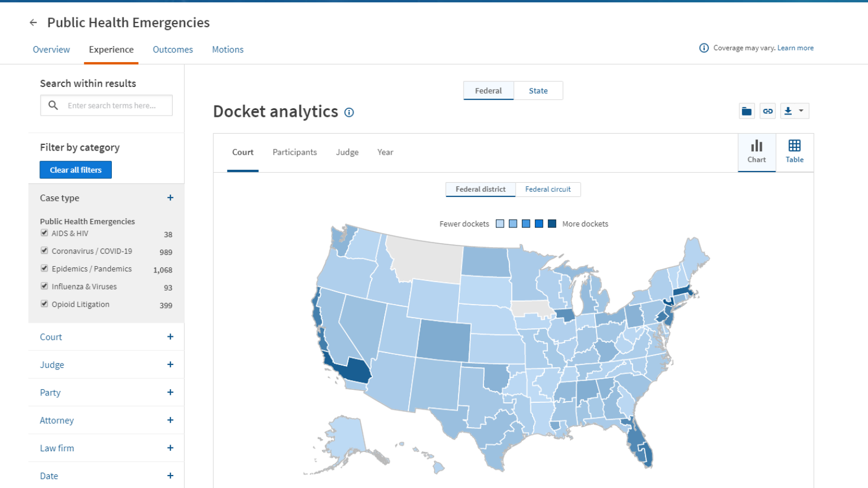Viewport: 868px width, 488px height.
Task: Select the darkest More dockets legend swatch
Action: tap(551, 223)
